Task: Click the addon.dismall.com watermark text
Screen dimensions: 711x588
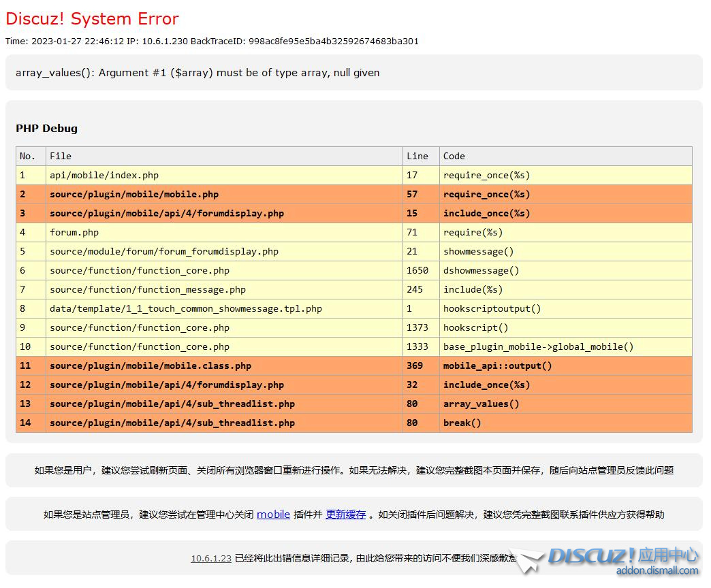Action: pos(657,571)
